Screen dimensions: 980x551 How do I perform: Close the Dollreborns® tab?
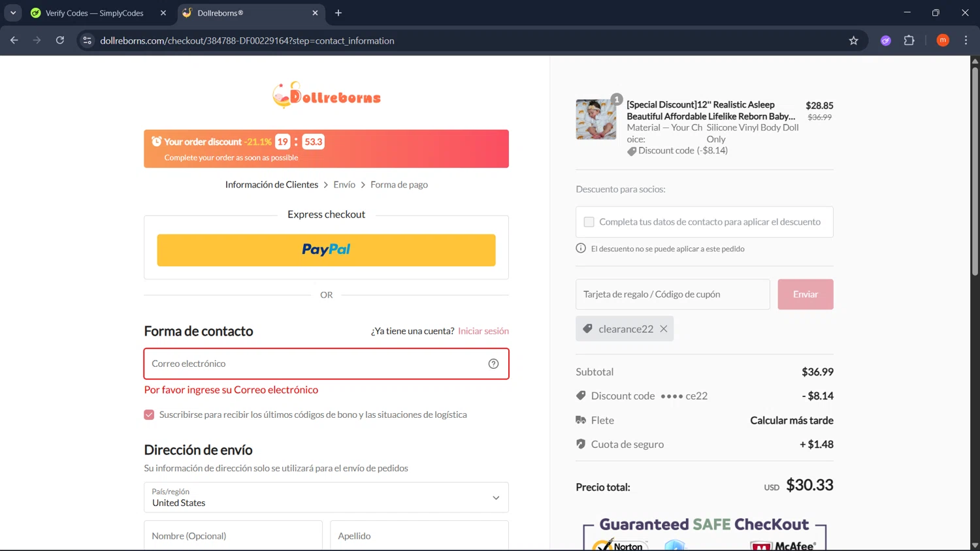[x=315, y=13]
